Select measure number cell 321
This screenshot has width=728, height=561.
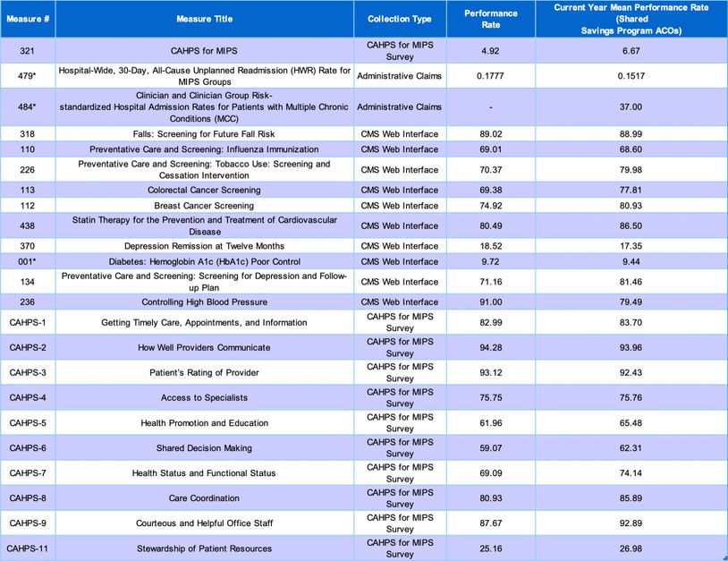[x=27, y=51]
